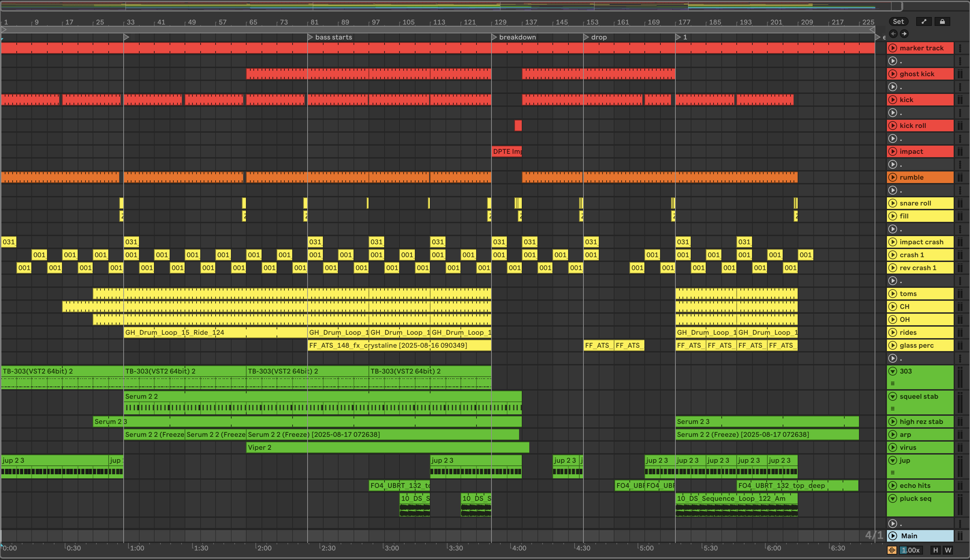970x560 pixels.
Task: Click the pluck seq track fold arrow
Action: click(x=893, y=498)
